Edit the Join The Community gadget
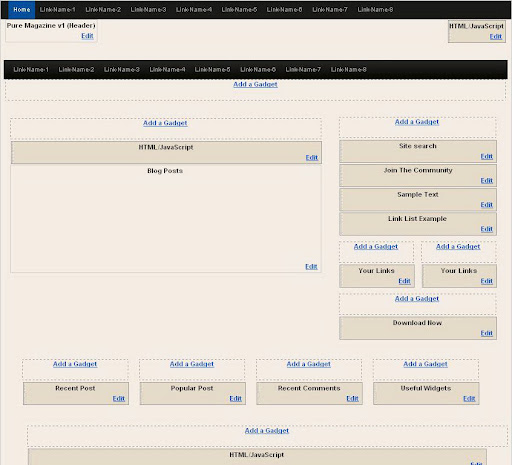The height and width of the screenshot is (465, 512). click(x=487, y=181)
